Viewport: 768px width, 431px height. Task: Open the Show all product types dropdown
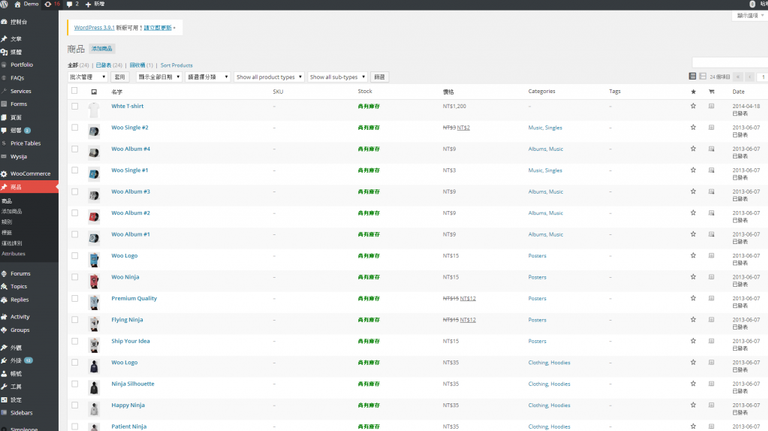(x=268, y=77)
